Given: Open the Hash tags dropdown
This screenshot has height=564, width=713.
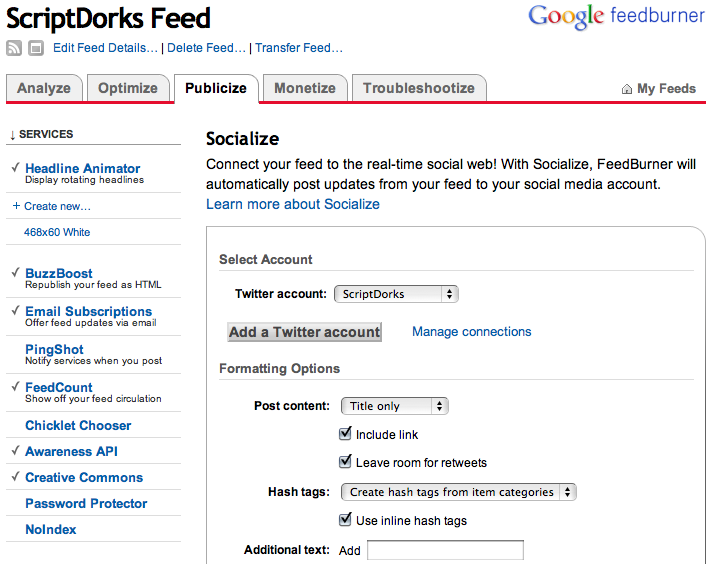Looking at the screenshot, I should coord(458,492).
